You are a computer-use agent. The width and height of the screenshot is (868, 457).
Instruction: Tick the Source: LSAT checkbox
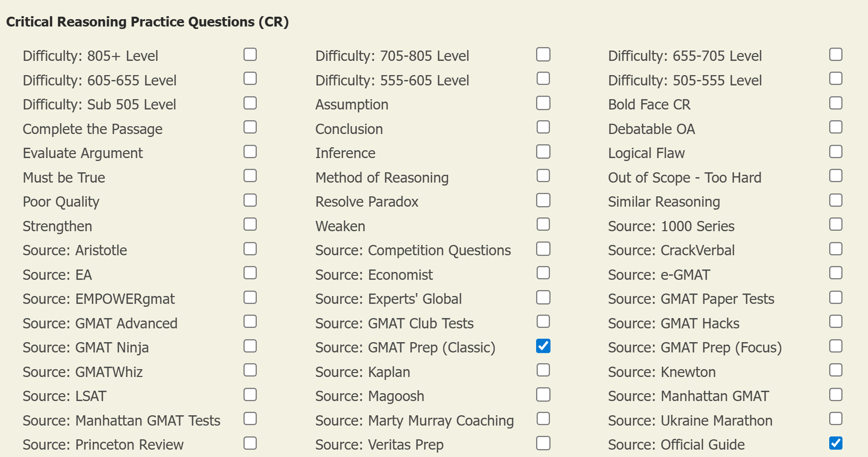pyautogui.click(x=250, y=395)
